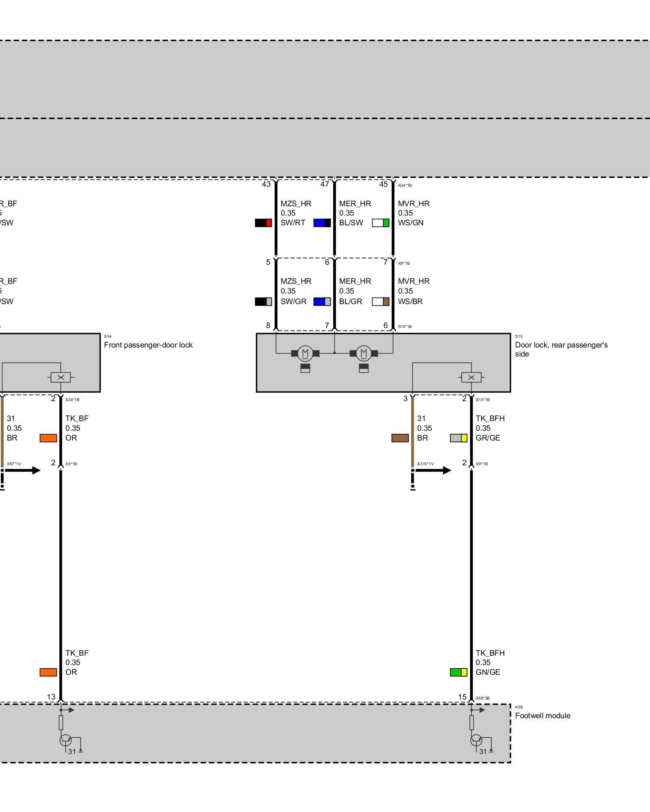This screenshot has width=650, height=812.
Task: Open the Front passenger-door lock label
Action: point(148,345)
